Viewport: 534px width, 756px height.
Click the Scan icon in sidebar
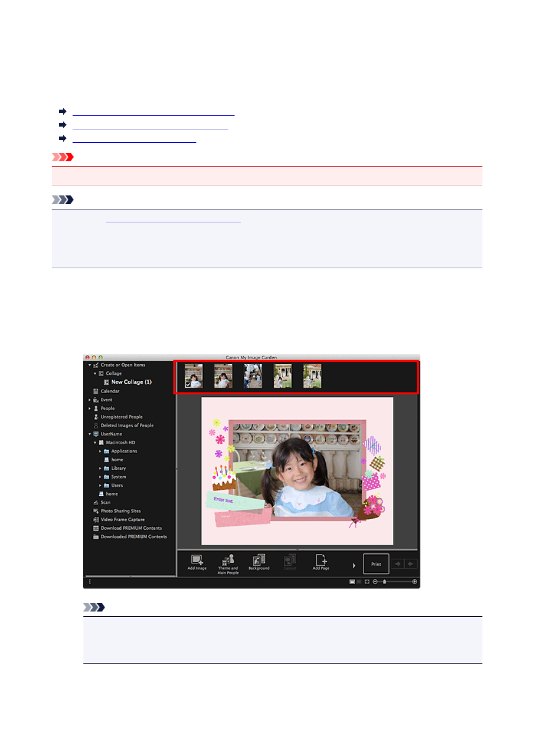click(96, 502)
